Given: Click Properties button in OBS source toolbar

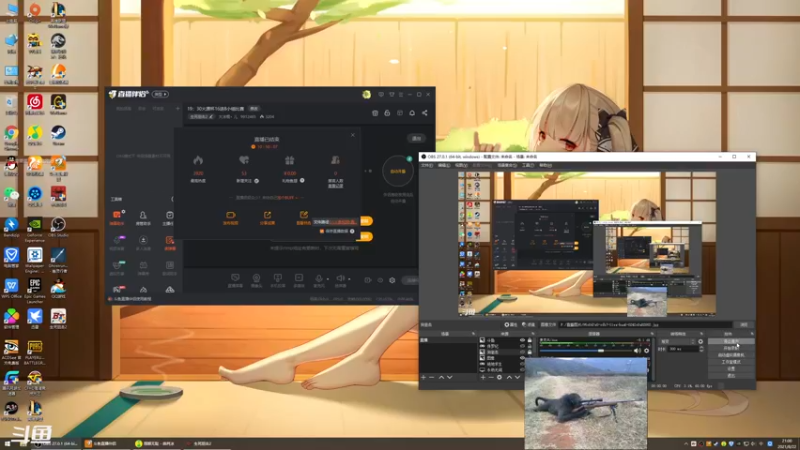Looking at the screenshot, I should 511,324.
